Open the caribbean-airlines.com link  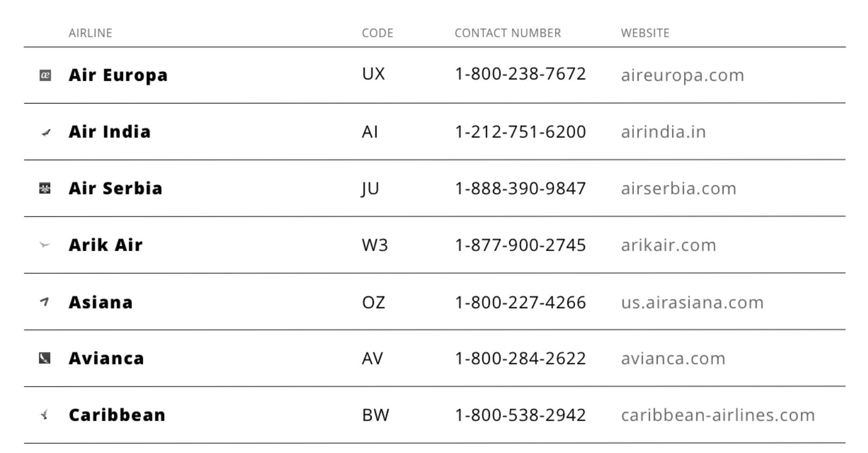718,415
